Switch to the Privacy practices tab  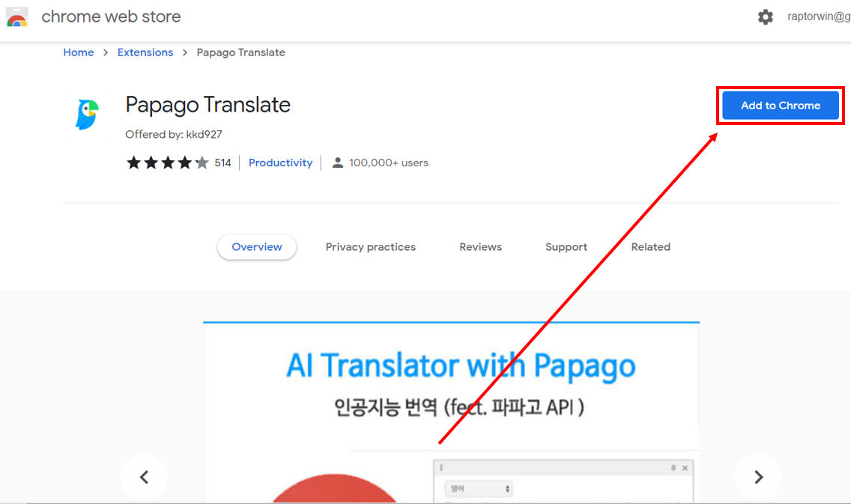point(371,247)
